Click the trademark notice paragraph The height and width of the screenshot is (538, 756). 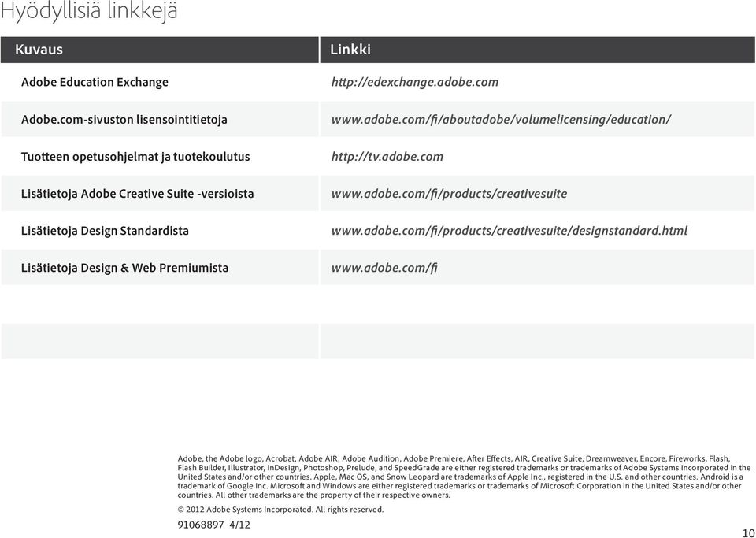[465, 477]
